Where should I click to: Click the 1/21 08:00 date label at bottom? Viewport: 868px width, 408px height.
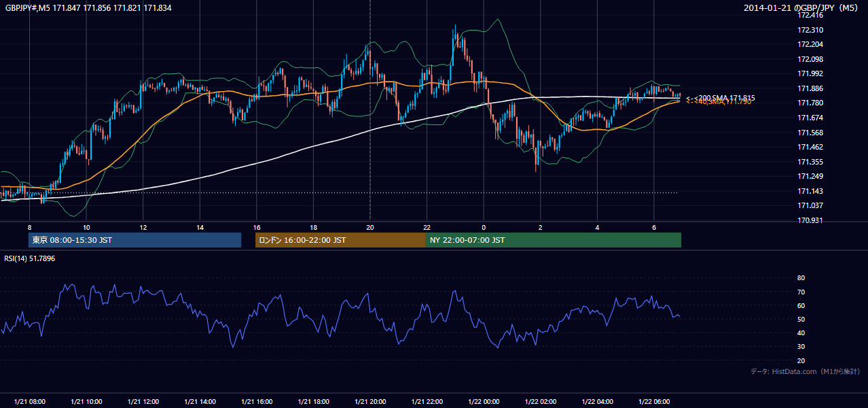(x=29, y=402)
